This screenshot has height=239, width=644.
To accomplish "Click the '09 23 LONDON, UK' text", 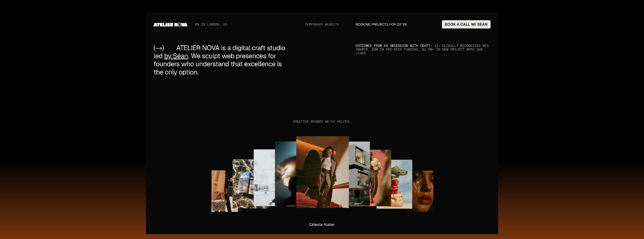I will click(x=211, y=24).
